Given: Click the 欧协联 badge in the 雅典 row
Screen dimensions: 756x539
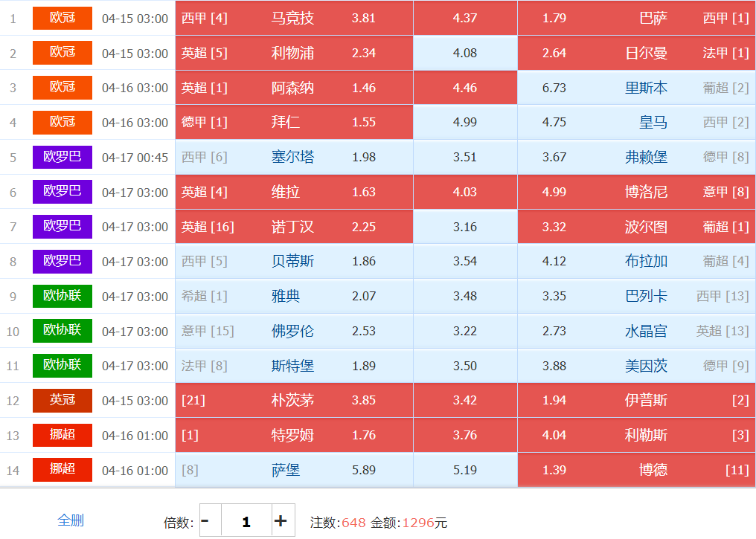Looking at the screenshot, I should 63,296.
